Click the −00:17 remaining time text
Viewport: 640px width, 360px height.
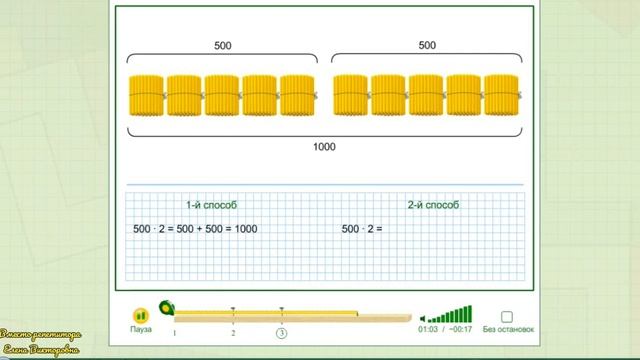pyautogui.click(x=460, y=329)
